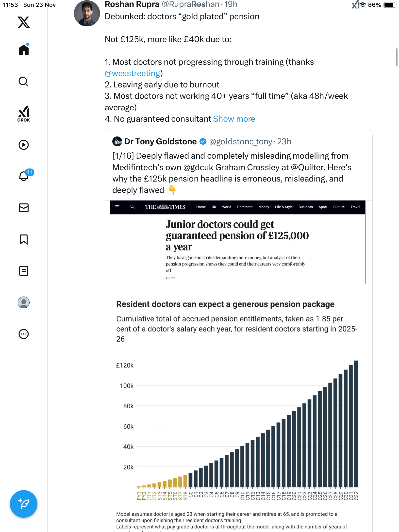Go to the Home timeline icon
The image size is (399, 532).
24,50
